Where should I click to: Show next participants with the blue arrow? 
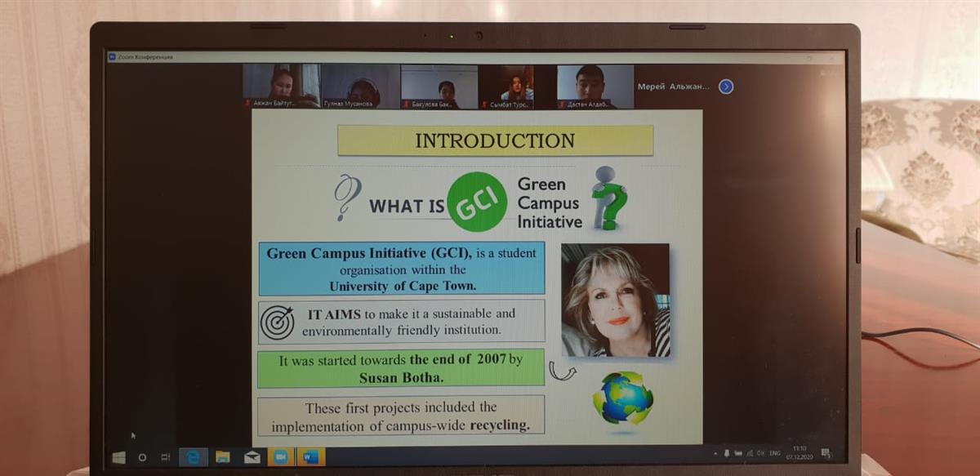click(x=725, y=87)
